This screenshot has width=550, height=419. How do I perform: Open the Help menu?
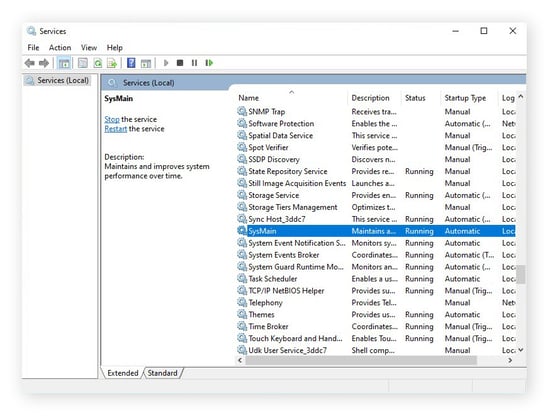click(x=115, y=48)
